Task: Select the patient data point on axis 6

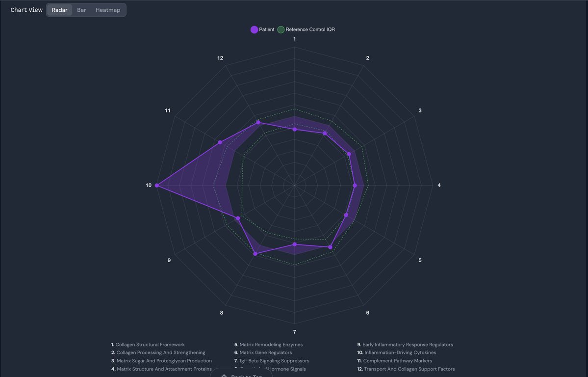Action: click(331, 247)
